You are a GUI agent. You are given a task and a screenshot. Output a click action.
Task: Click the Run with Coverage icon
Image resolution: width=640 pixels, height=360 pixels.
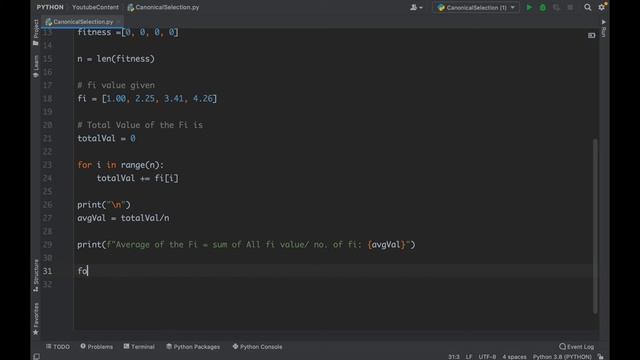556,7
